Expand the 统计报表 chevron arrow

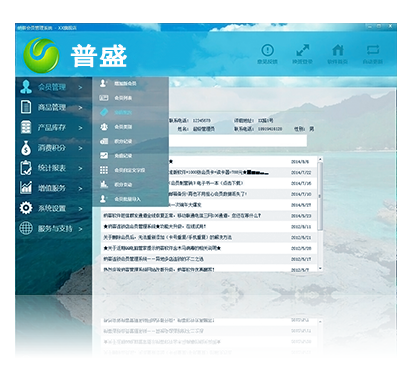[80, 168]
